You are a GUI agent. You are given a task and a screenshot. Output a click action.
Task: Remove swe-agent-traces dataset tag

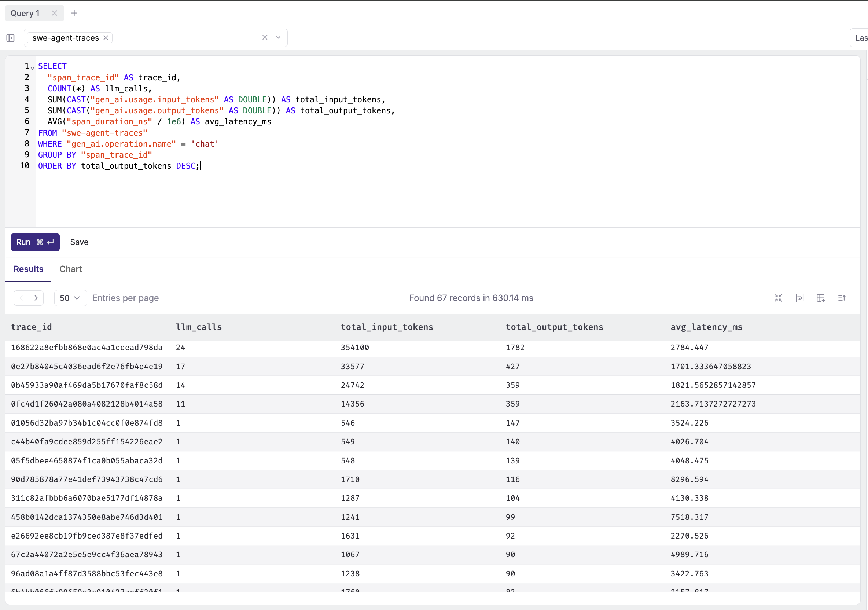point(106,38)
